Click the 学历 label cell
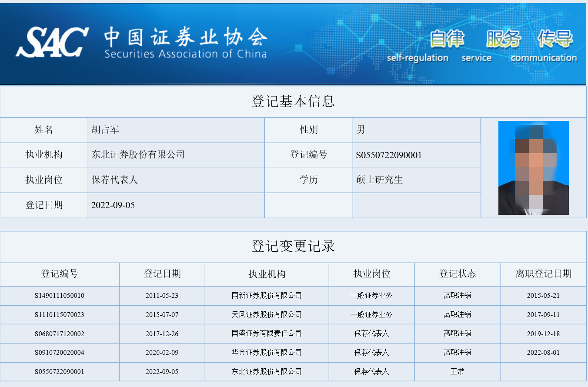The width and height of the screenshot is (588, 387). point(309,180)
